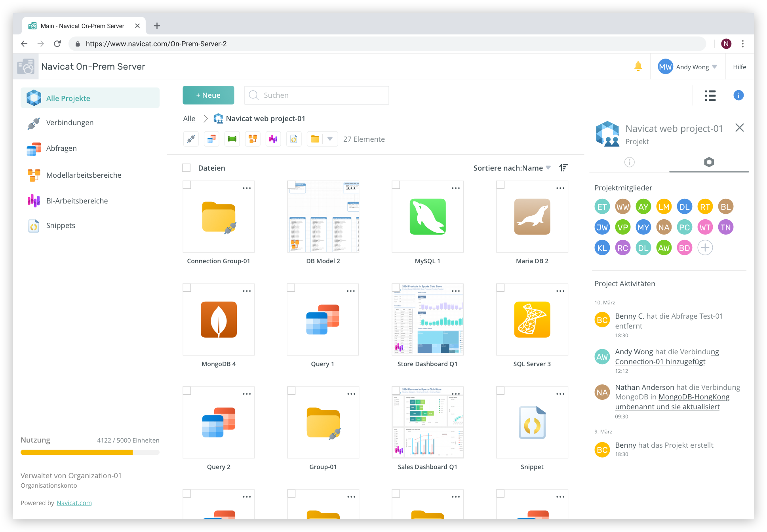Open more options for Query 1
Viewport: 767px width, 532px height.
click(x=351, y=291)
